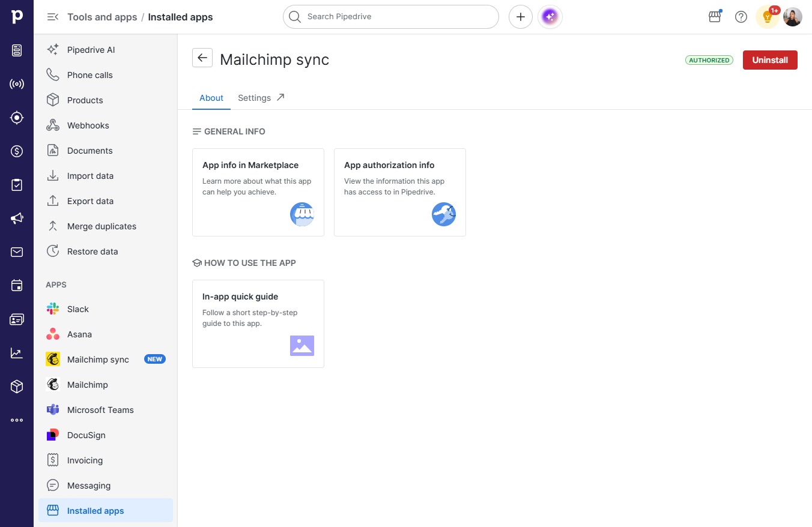812x527 pixels.
Task: Select Mailchimp sync in the apps list
Action: click(106, 360)
